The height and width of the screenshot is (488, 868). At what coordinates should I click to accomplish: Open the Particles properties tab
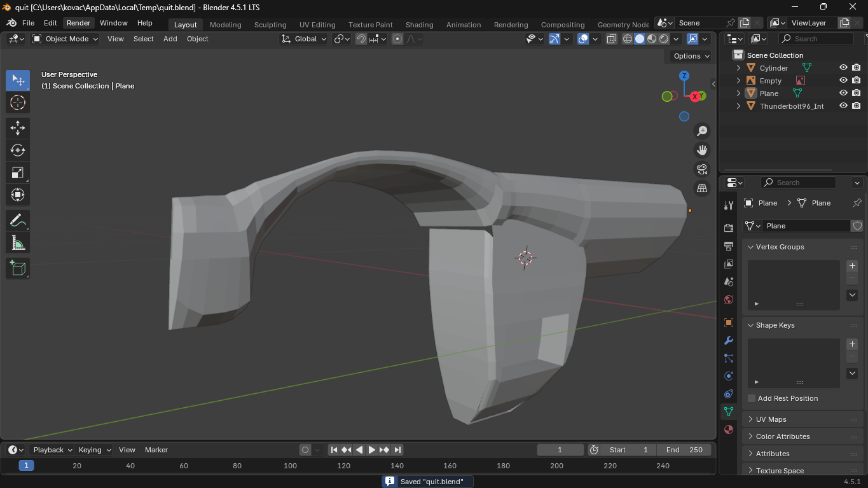[729, 358]
